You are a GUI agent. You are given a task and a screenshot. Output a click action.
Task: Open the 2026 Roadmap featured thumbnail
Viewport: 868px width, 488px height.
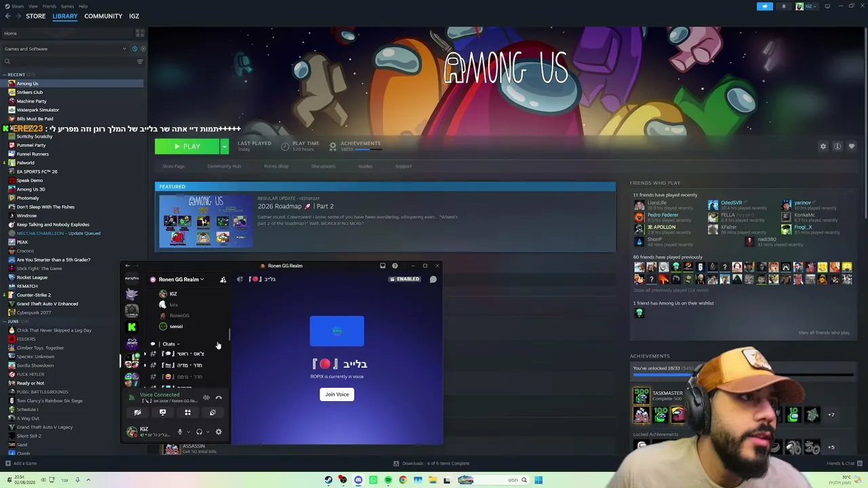coord(205,221)
